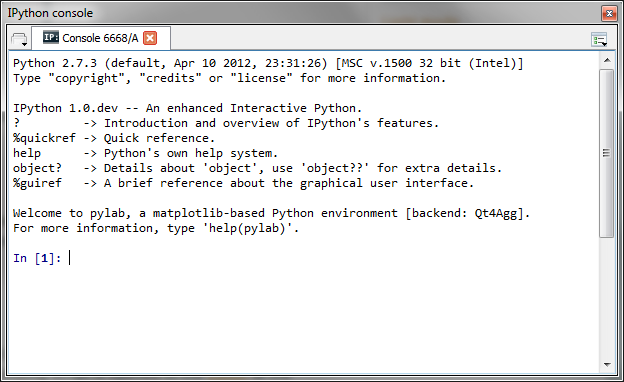Close the IPython console pane
Screen dimensions: 624x382
coord(609,14)
